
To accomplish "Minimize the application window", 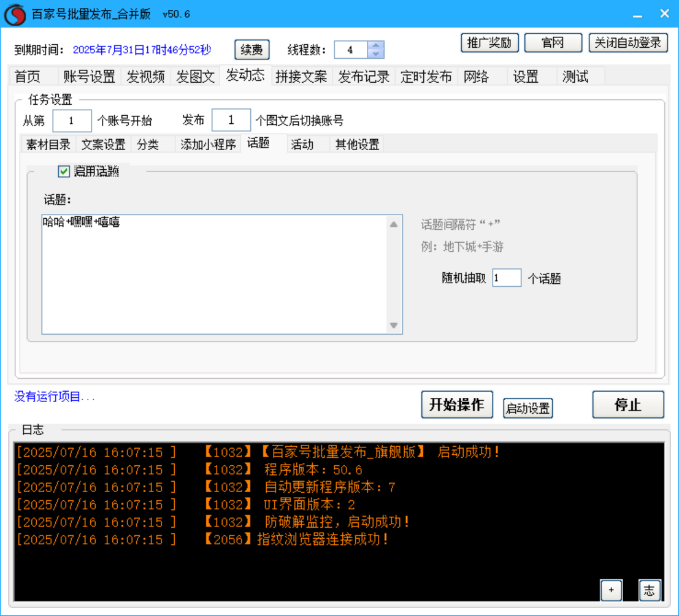I will coord(637,14).
